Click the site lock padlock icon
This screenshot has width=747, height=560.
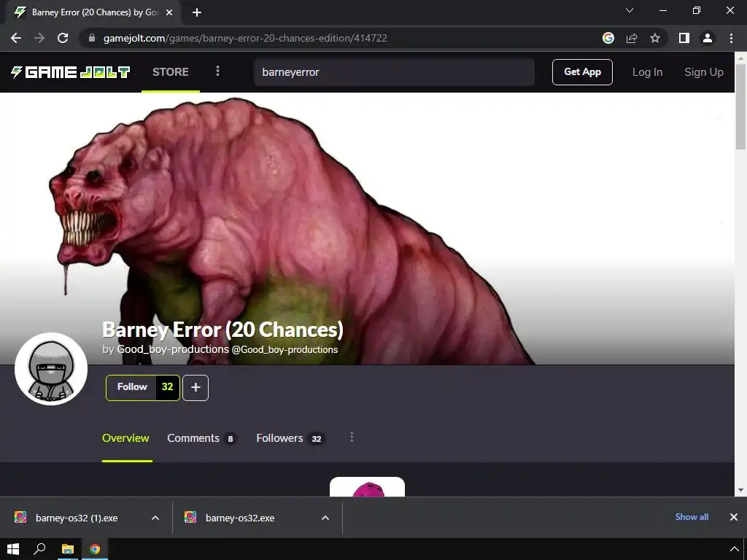[92, 38]
